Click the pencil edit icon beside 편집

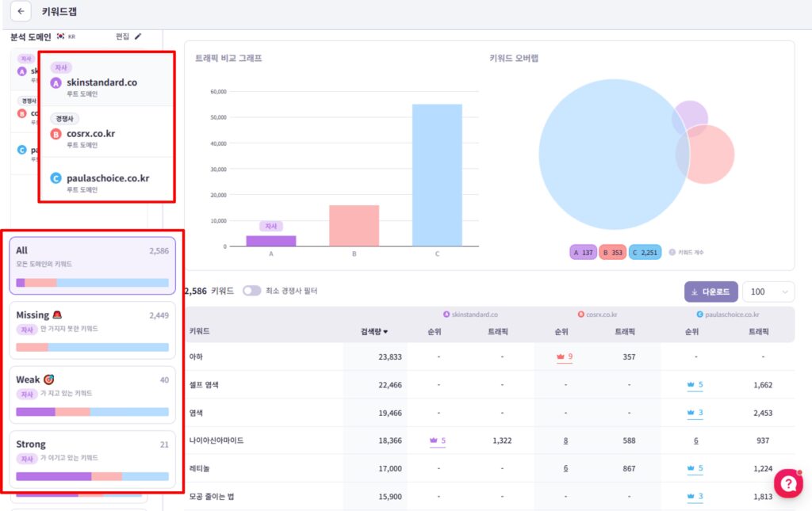[139, 36]
